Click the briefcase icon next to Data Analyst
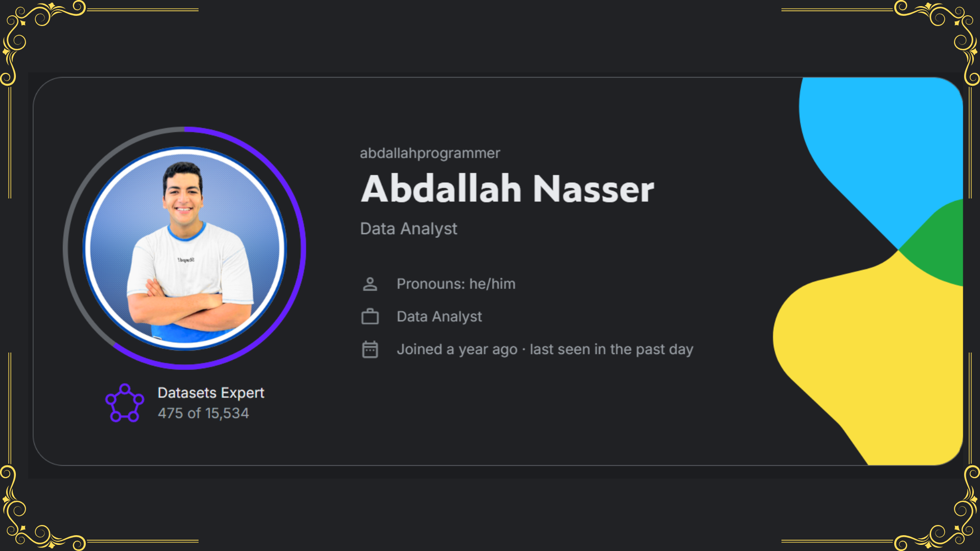Viewport: 980px width, 551px height. pyautogui.click(x=370, y=316)
